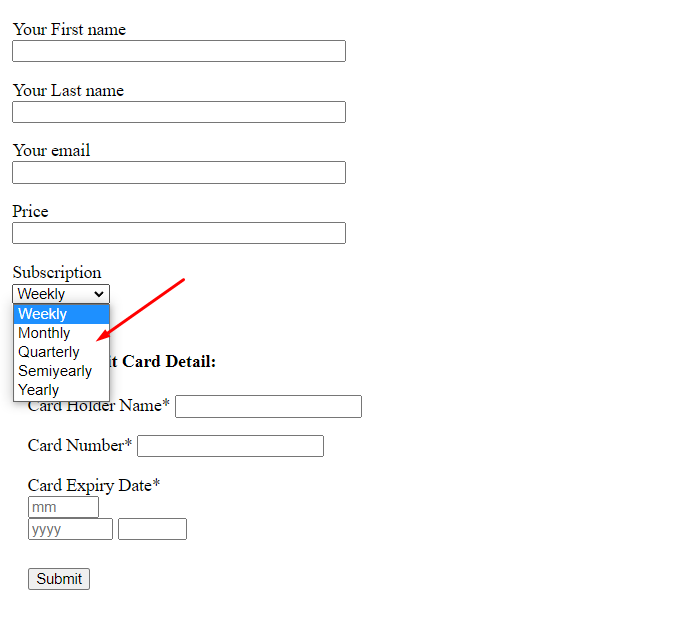This screenshot has height=624, width=696.
Task: Click the yyyy expiry year field
Action: tap(70, 529)
